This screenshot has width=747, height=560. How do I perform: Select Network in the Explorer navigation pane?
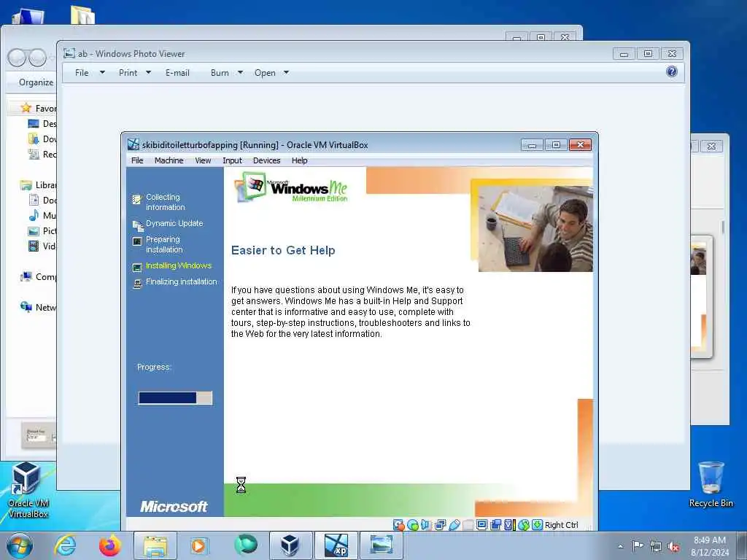38,307
